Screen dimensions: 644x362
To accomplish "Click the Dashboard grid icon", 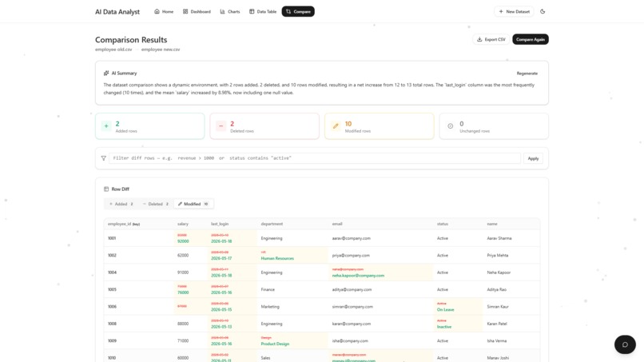I will coord(185,11).
